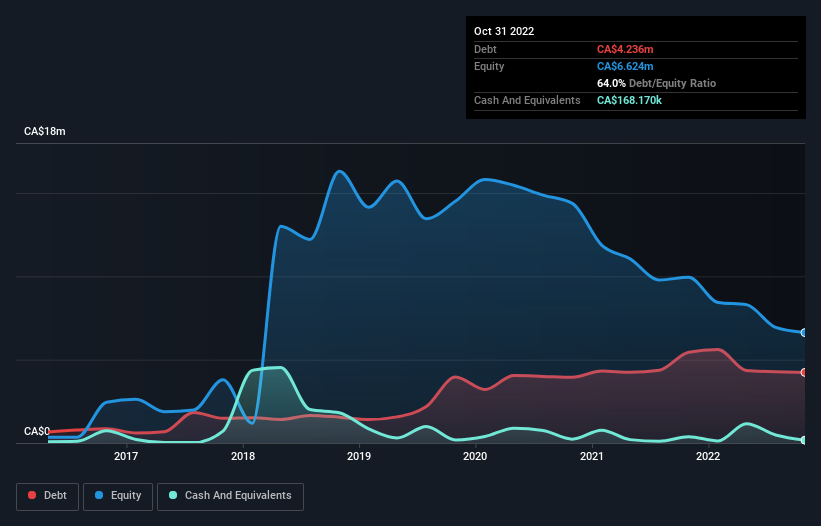Screen dimensions: 821x526
Task: Click the tooltip Equity row label
Action: [x=489, y=66]
